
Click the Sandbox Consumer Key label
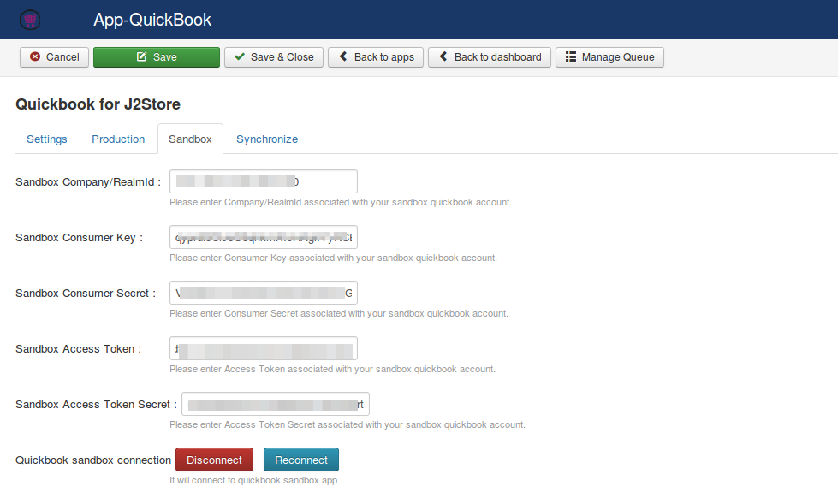79,238
